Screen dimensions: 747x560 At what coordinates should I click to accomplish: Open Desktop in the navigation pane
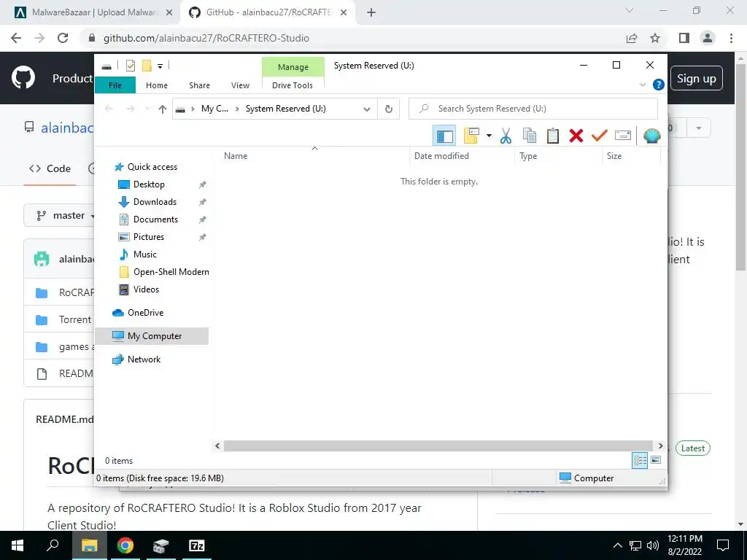(149, 184)
